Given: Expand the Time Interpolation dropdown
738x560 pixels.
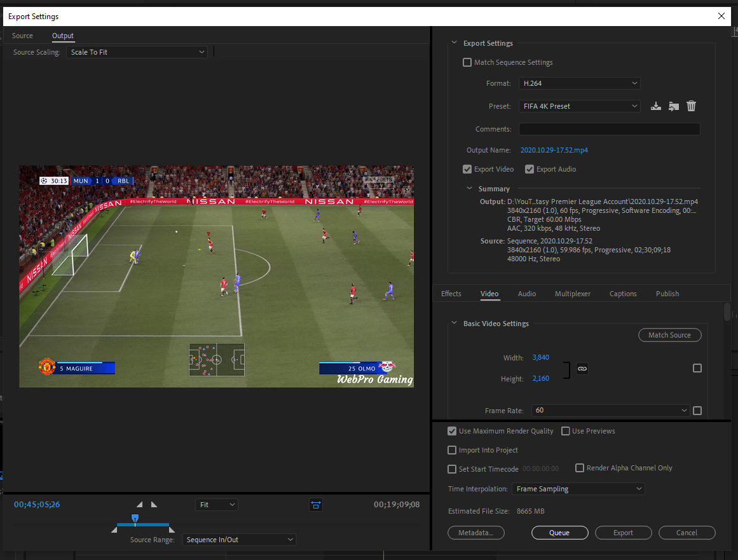Looking at the screenshot, I should coord(578,489).
